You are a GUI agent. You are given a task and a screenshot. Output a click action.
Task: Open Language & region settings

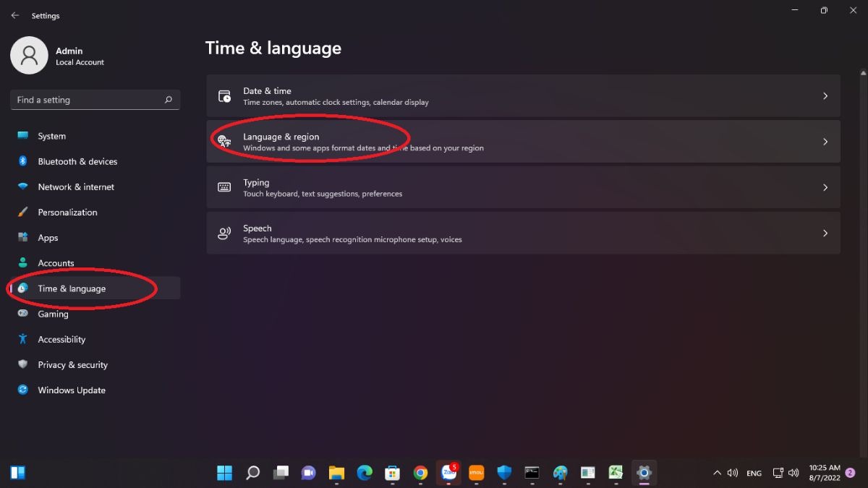[x=523, y=142]
